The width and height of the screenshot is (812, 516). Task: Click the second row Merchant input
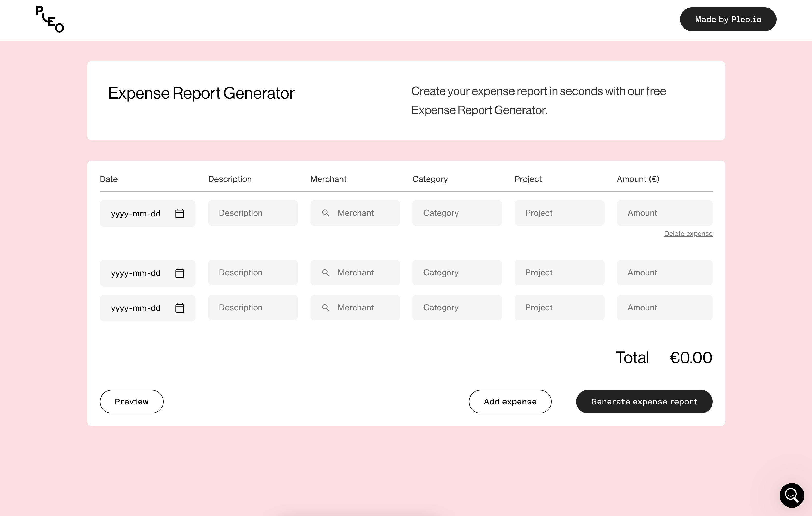click(355, 273)
